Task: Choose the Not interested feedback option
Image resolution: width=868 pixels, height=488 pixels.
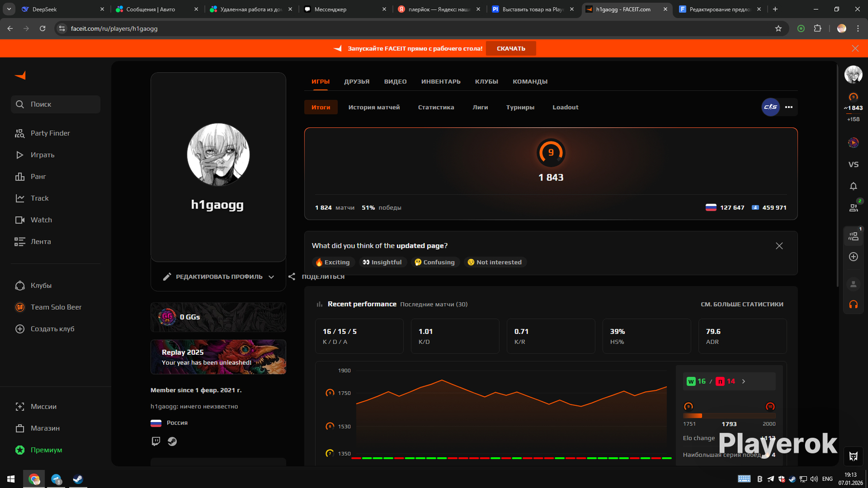Action: click(495, 262)
